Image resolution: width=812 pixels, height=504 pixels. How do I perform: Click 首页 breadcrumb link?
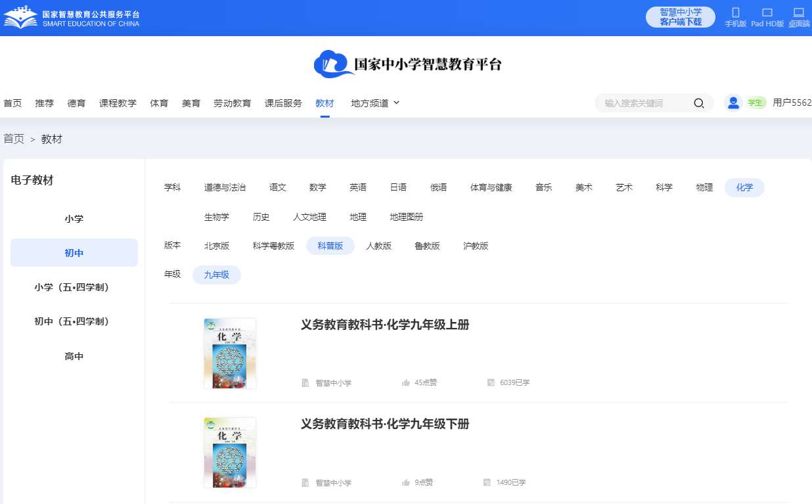14,139
